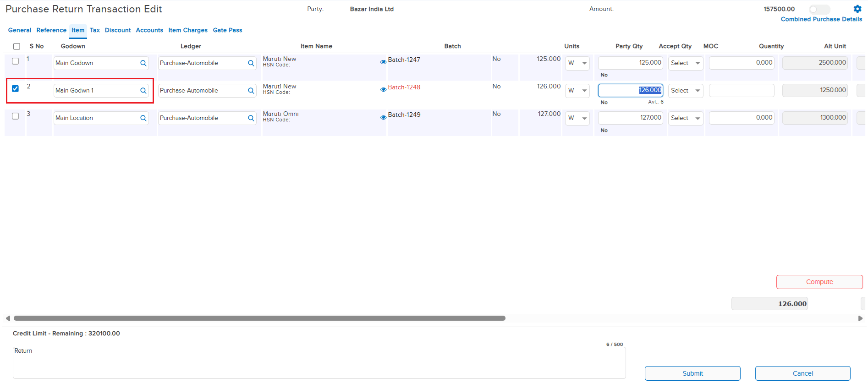Click Accept Qty field showing 125.000

tap(631, 63)
